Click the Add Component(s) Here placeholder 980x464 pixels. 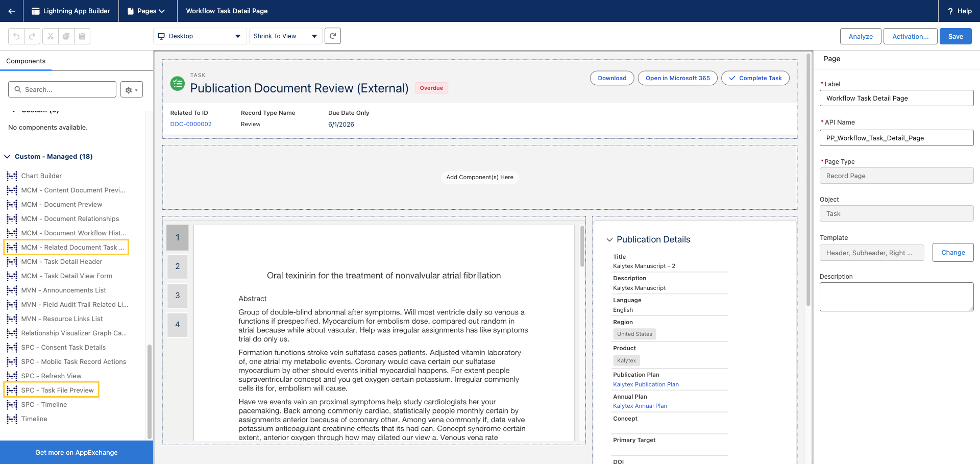pyautogui.click(x=480, y=177)
